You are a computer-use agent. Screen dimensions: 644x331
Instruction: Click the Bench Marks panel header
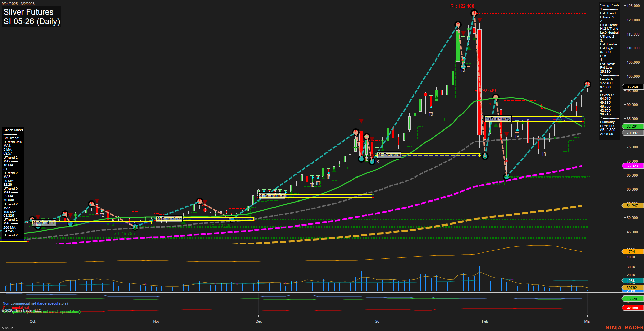click(x=13, y=130)
